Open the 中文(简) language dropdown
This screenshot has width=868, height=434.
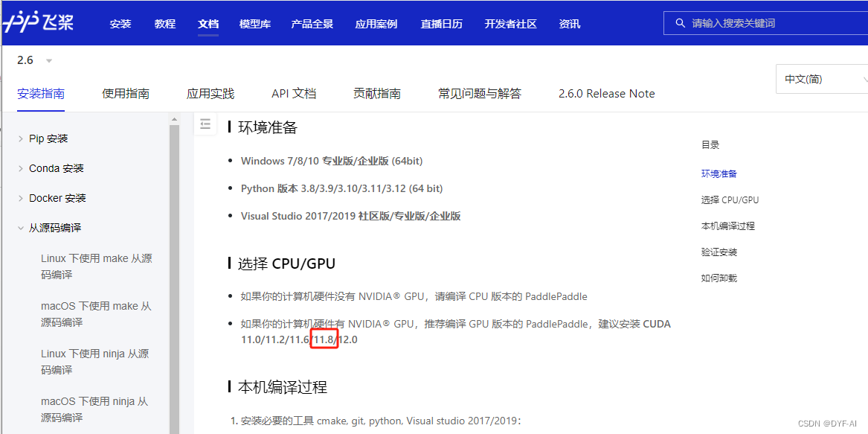[x=822, y=79]
